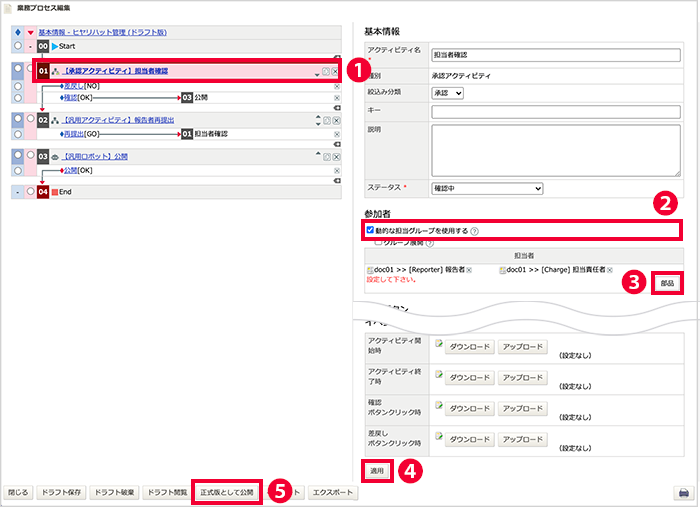Remove the 差戻し[NO] transition with its X icon

(337, 87)
